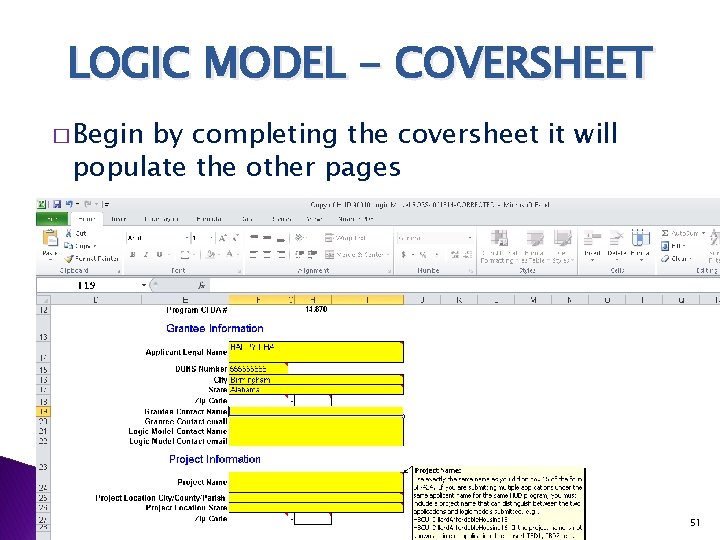Click the Redo arrow icon
This screenshot has height=540, width=720.
(89, 204)
